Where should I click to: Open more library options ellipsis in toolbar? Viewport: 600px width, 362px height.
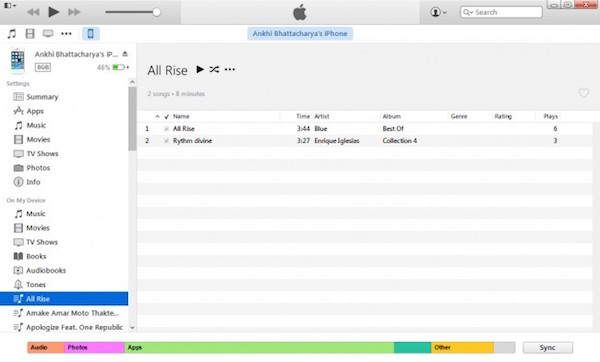[x=66, y=34]
